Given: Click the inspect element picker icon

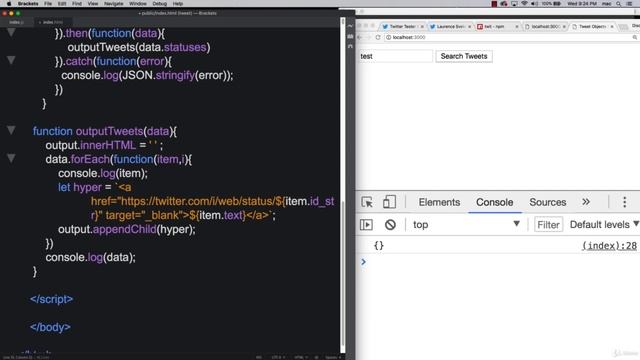Looking at the screenshot, I should [x=367, y=202].
